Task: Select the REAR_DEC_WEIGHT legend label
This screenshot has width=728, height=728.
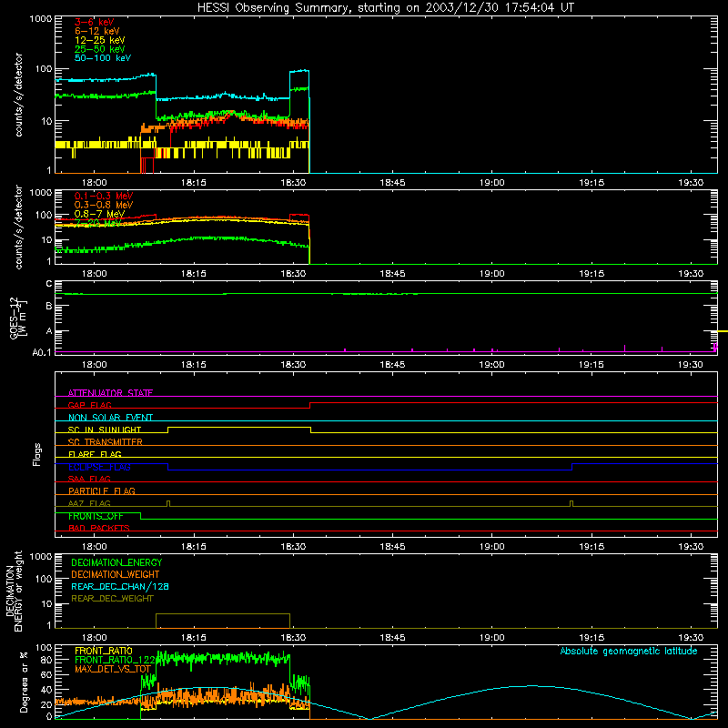Action: (x=112, y=599)
